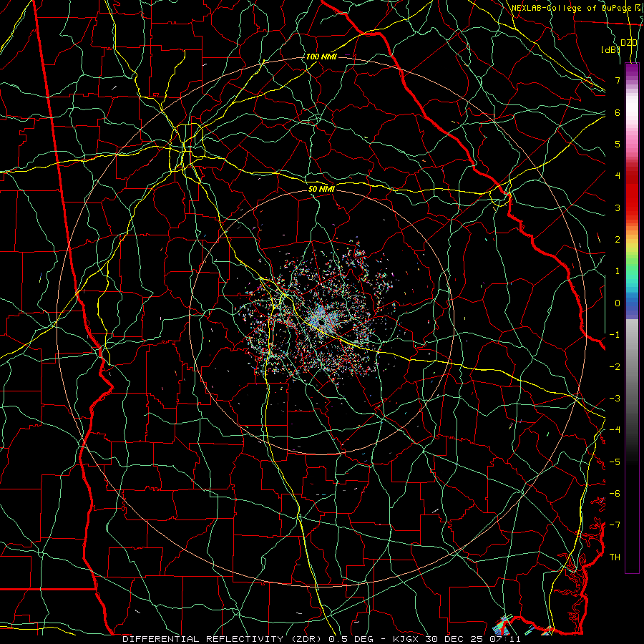
Task: Click the -3 value on the color scale
Action: tap(615, 399)
